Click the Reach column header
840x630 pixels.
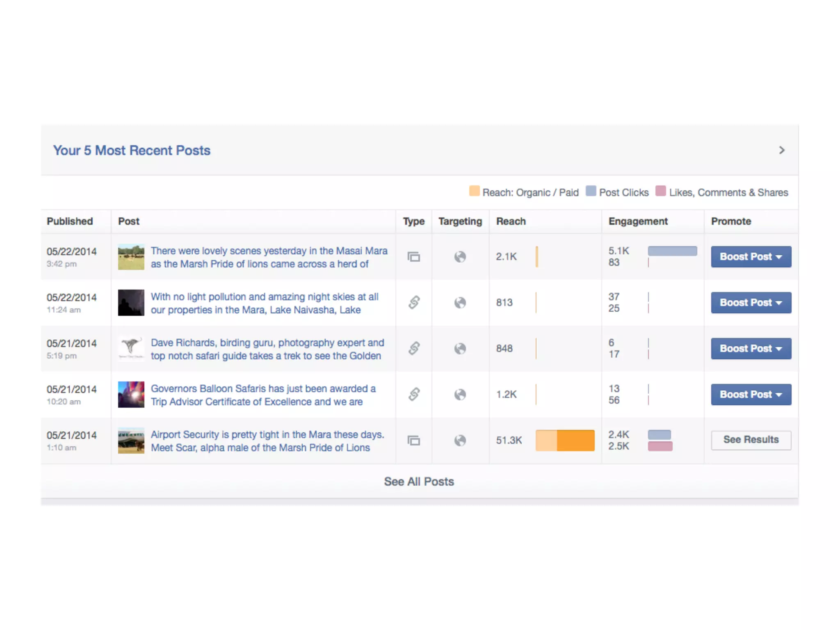(511, 221)
